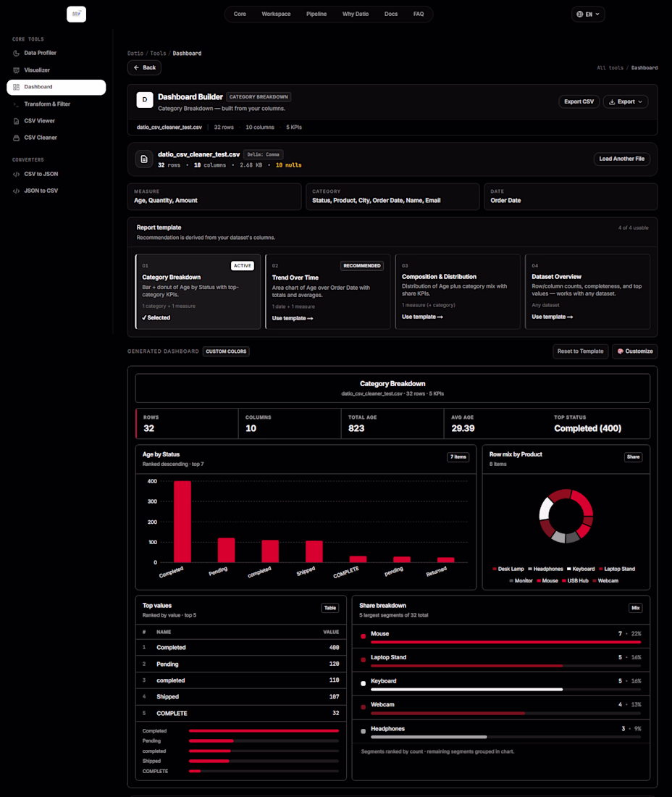Open the Core menu
This screenshot has height=797, width=672.
[240, 14]
